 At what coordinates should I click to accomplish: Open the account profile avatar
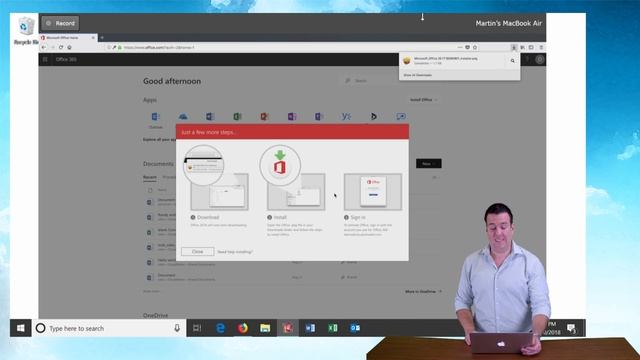point(540,60)
